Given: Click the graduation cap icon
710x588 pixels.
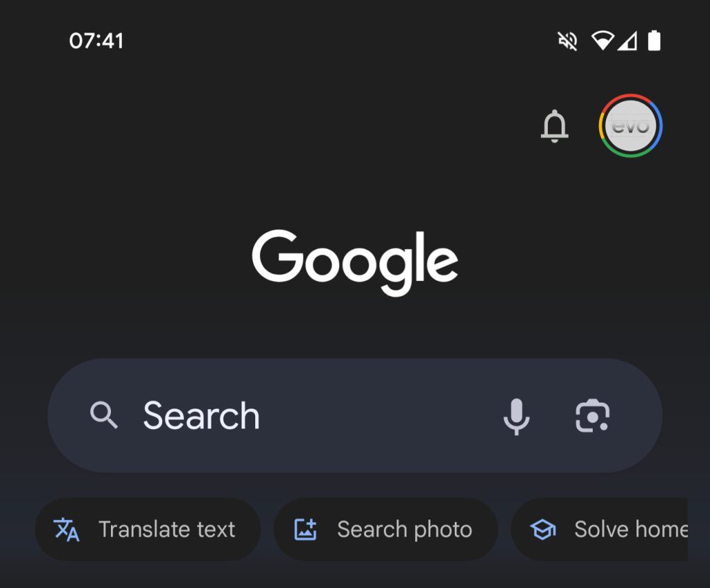Looking at the screenshot, I should [543, 530].
